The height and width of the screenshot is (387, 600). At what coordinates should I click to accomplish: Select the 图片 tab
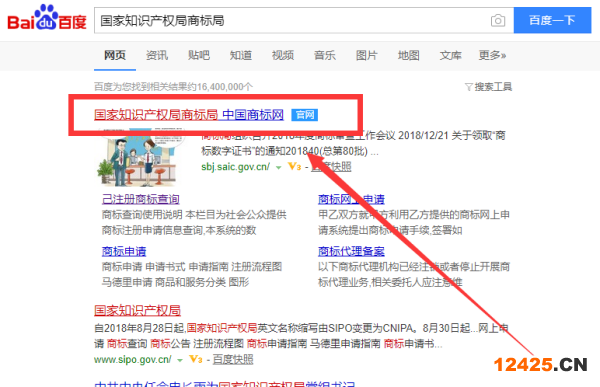(367, 56)
